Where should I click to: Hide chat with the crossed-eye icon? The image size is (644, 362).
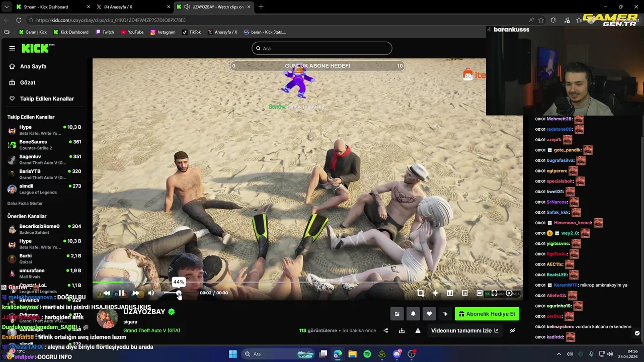click(512, 330)
